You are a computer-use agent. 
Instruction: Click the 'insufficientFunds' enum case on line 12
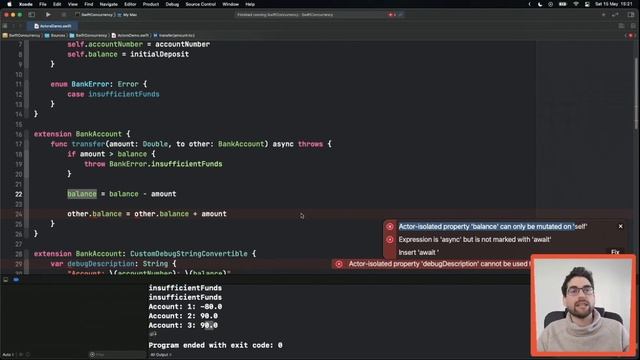pyautogui.click(x=124, y=94)
